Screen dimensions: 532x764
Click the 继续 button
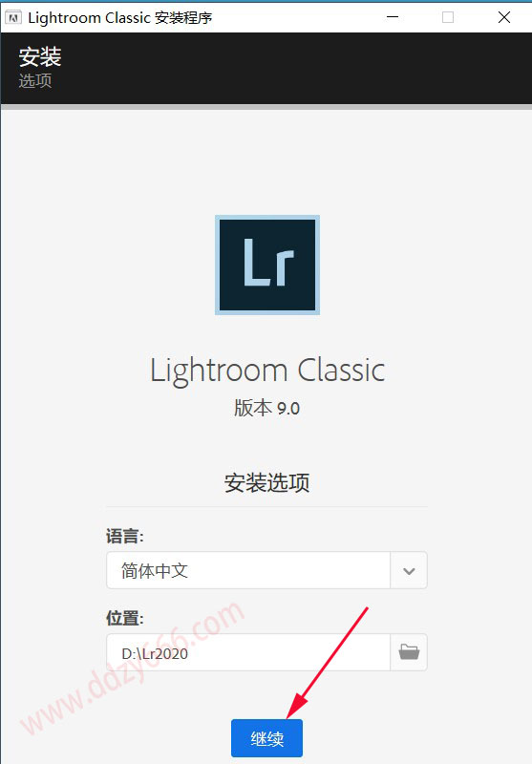pos(266,738)
